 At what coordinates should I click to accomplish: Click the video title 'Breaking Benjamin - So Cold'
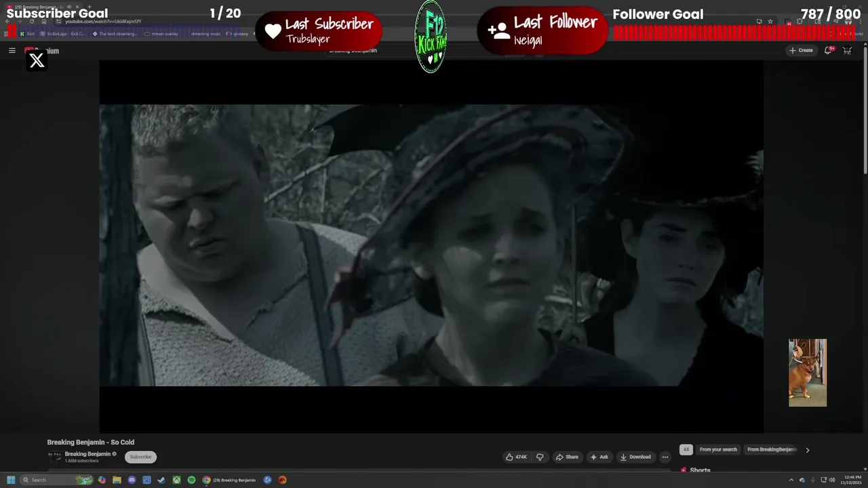tap(90, 442)
